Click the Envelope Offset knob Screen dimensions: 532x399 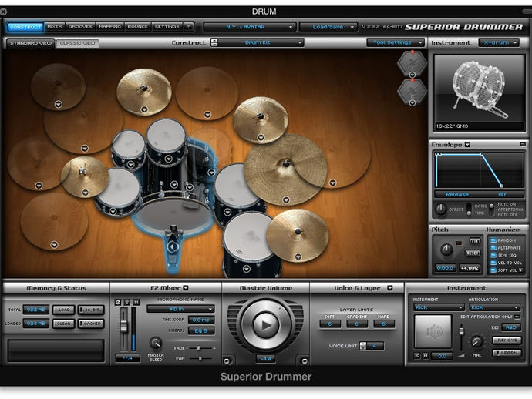point(440,209)
